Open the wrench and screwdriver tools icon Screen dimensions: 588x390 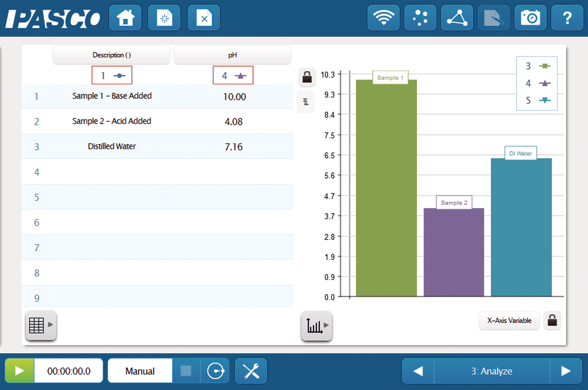[251, 371]
